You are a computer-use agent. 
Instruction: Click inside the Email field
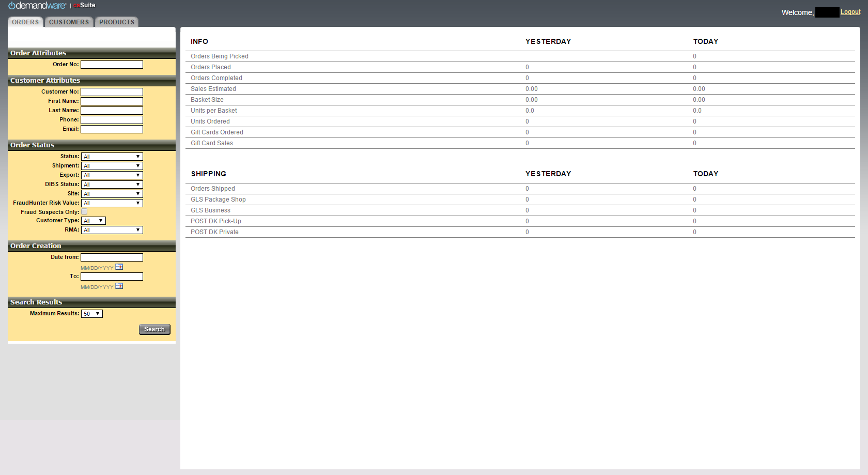112,129
